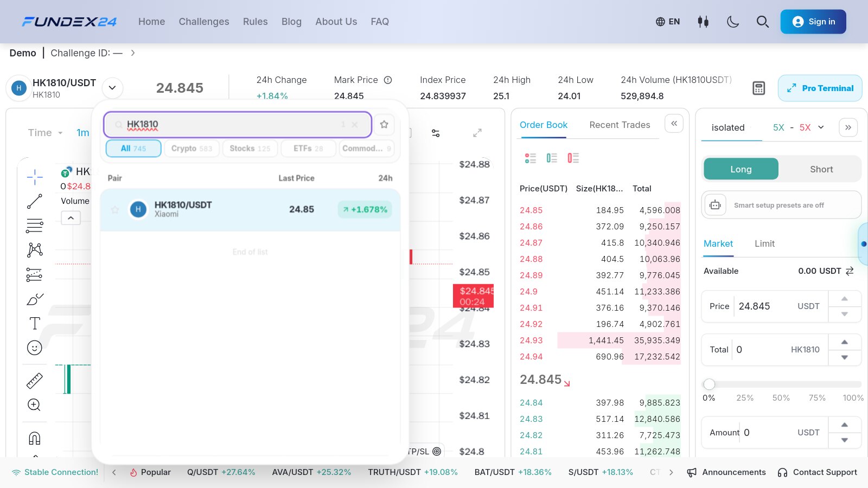This screenshot has height=488, width=868.
Task: Select the Limit order tab
Action: (764, 244)
